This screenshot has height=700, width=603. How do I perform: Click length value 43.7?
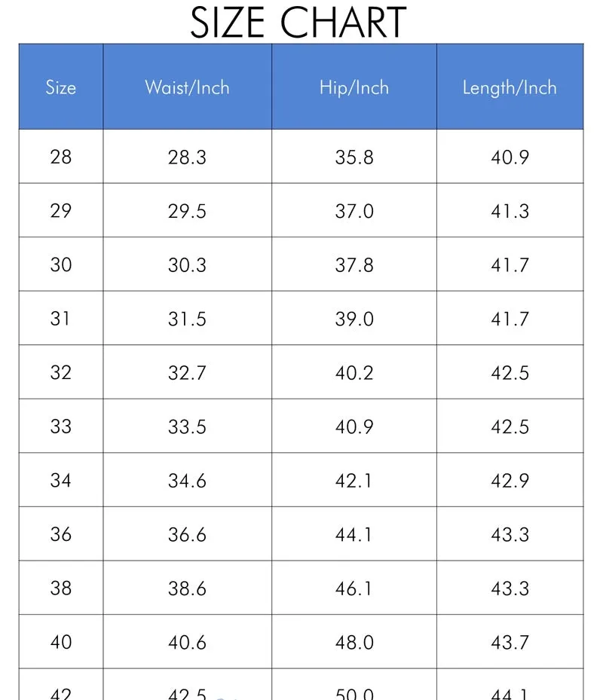[x=510, y=642]
